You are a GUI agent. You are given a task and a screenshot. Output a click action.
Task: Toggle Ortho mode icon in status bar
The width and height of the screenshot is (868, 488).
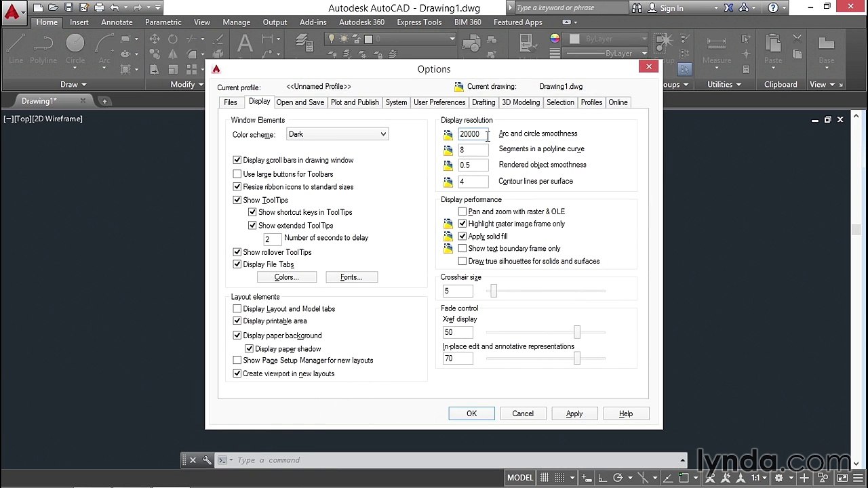602,478
